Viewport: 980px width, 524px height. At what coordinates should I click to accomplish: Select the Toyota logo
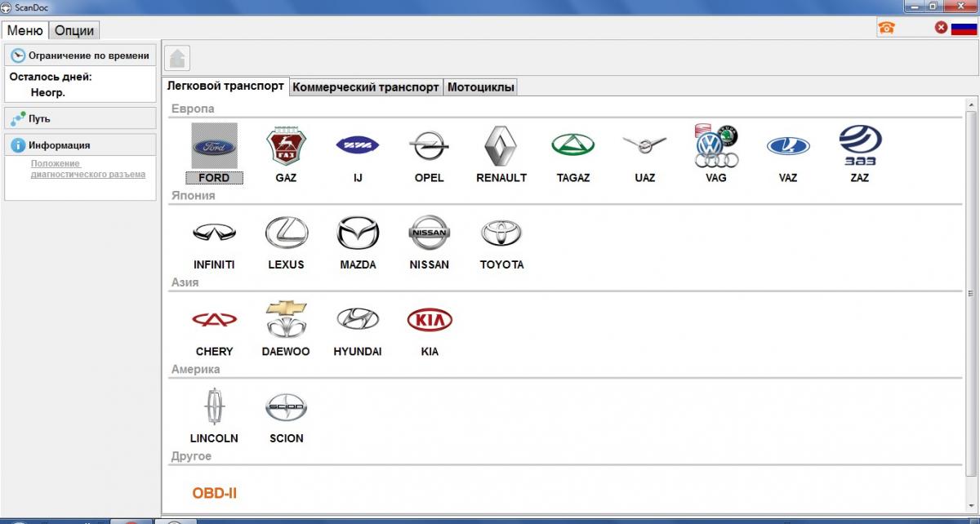[501, 233]
